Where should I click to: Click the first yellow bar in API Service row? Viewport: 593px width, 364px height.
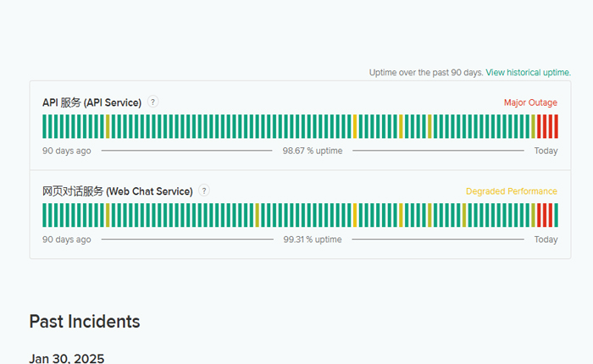[108, 126]
